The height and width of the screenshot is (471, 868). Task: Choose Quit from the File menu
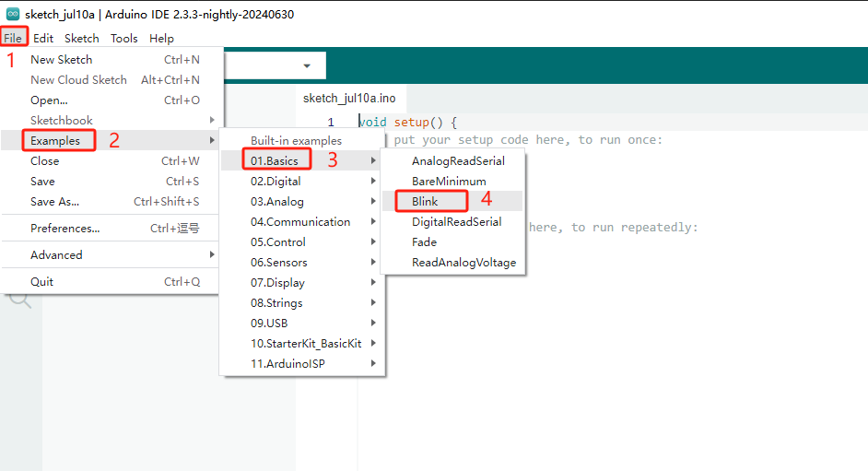coord(111,282)
